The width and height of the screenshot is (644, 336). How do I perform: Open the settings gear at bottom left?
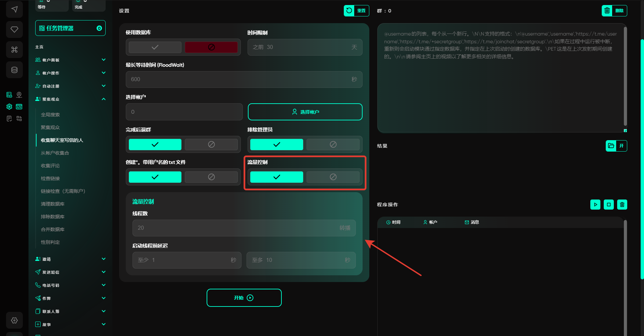coord(14,320)
